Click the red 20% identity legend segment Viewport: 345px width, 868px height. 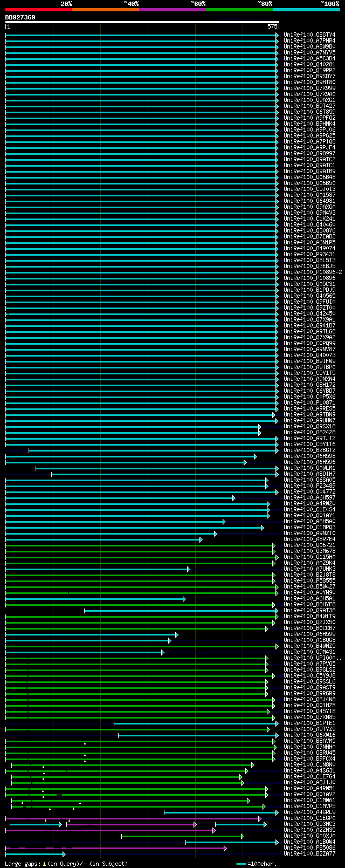(x=39, y=10)
